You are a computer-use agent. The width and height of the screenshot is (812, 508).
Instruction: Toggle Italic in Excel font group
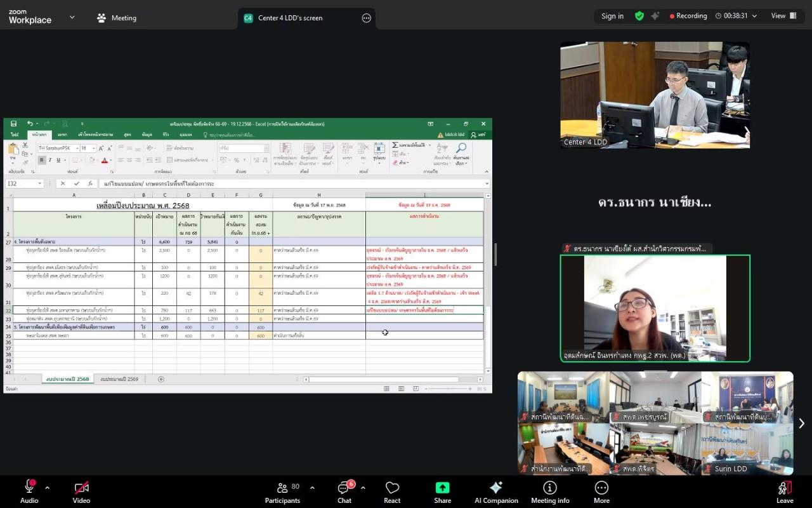tap(49, 160)
